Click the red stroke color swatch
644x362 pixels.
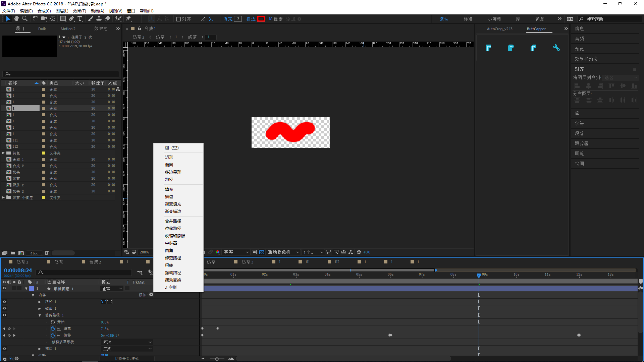pyautogui.click(x=261, y=19)
